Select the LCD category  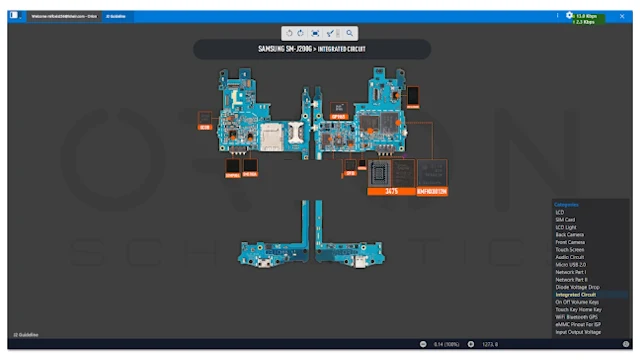click(x=560, y=212)
